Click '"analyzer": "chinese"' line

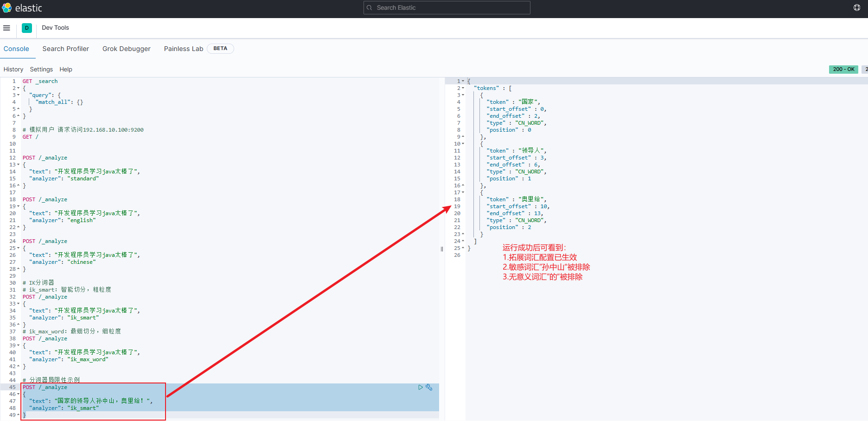63,262
